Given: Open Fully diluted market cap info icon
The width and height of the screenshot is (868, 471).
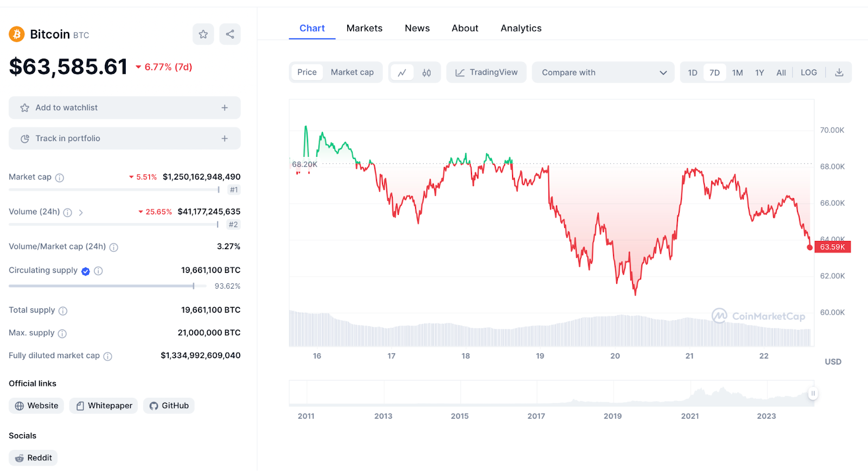Looking at the screenshot, I should (108, 356).
